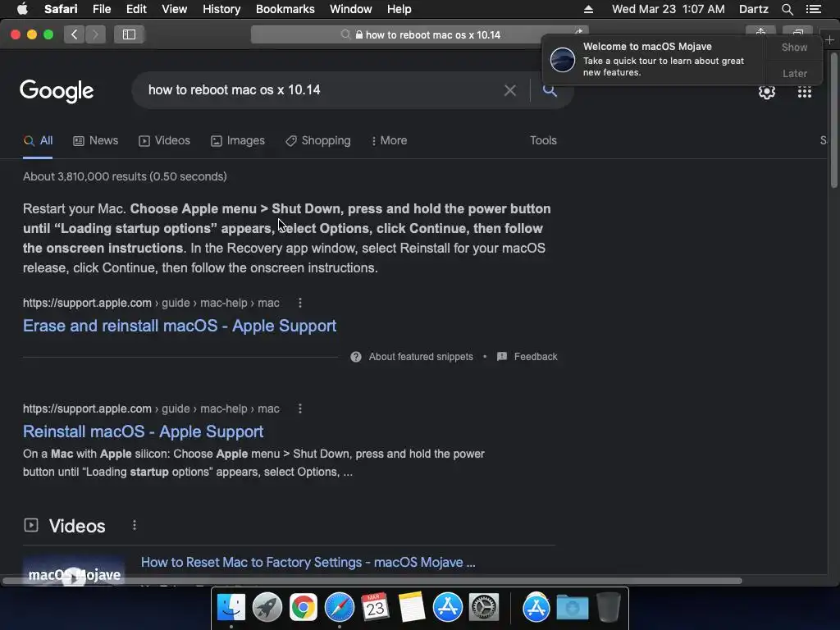This screenshot has width=840, height=630.
Task: Open the Google apps grid
Action: point(804,92)
